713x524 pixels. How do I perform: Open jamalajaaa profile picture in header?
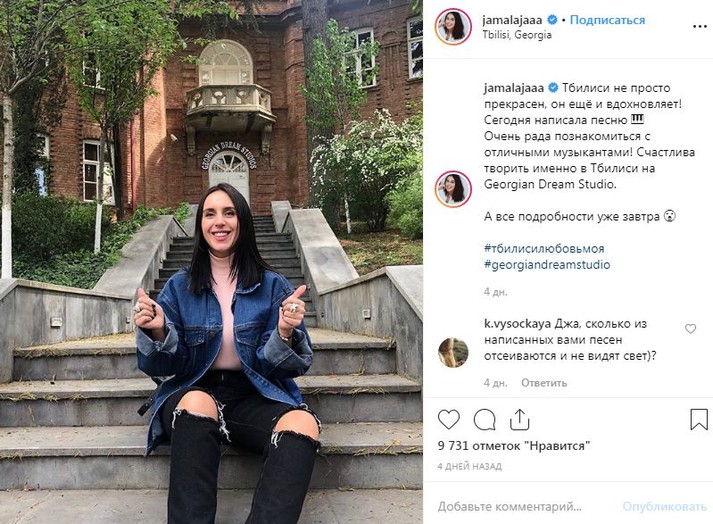coord(453,26)
